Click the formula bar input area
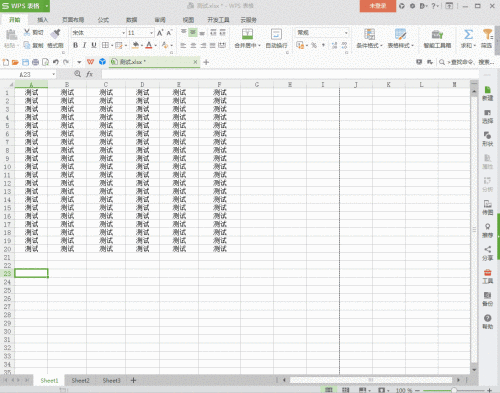The width and height of the screenshot is (500, 393). pos(290,74)
